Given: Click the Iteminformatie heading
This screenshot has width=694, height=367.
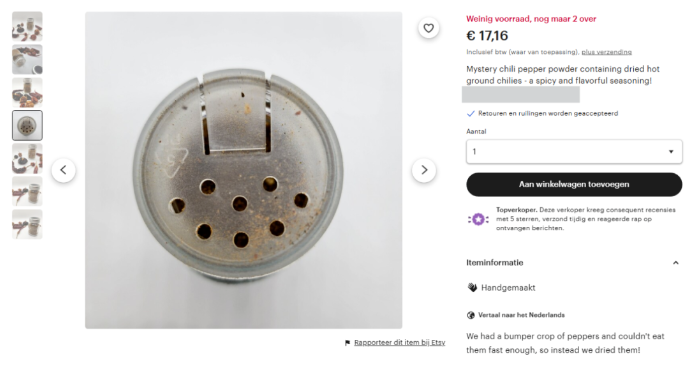Looking at the screenshot, I should coord(494,263).
